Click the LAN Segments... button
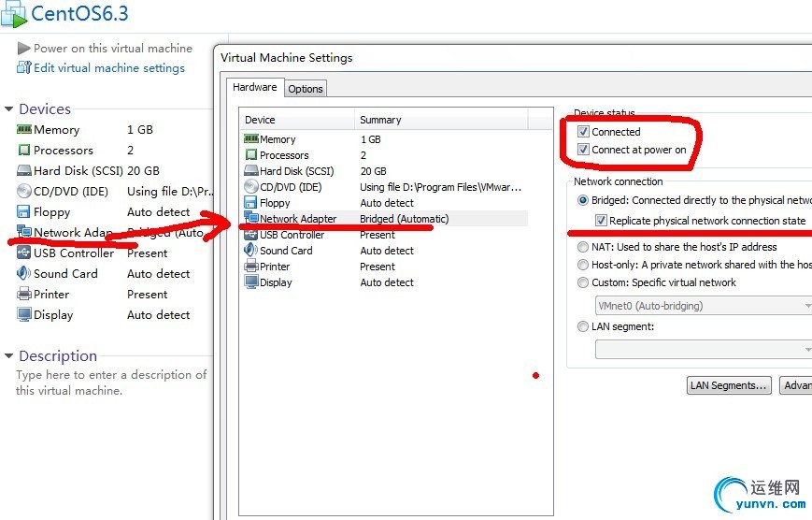812x520 pixels. (729, 385)
